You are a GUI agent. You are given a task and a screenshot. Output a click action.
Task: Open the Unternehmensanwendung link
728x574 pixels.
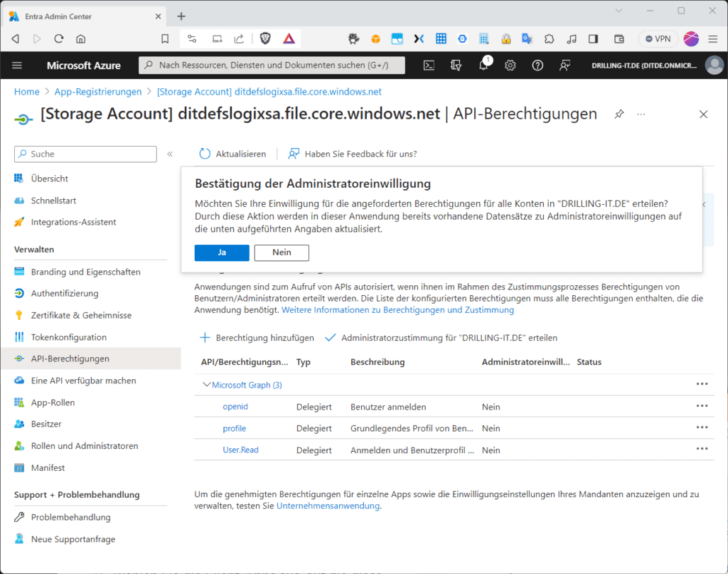point(328,506)
